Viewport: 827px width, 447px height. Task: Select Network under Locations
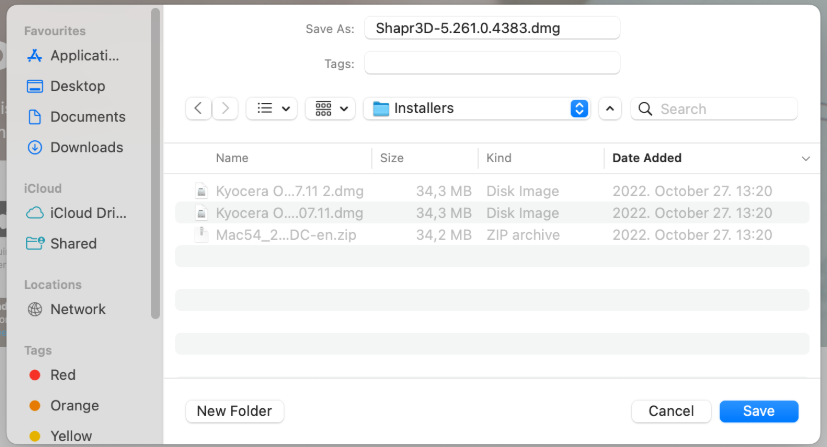coord(78,309)
